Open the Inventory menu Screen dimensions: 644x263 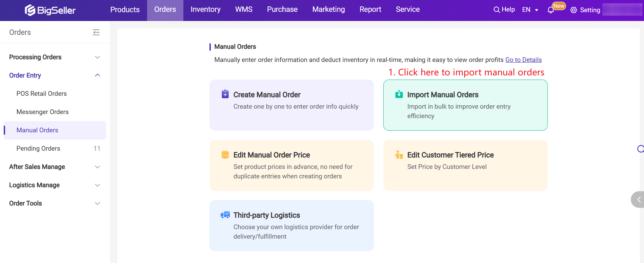coord(205,9)
